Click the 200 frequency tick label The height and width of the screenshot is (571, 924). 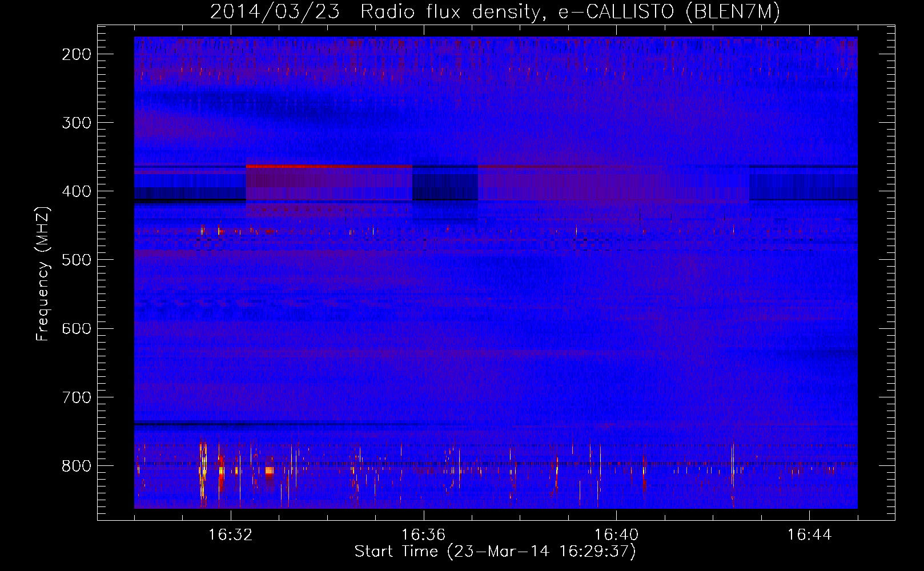click(76, 54)
